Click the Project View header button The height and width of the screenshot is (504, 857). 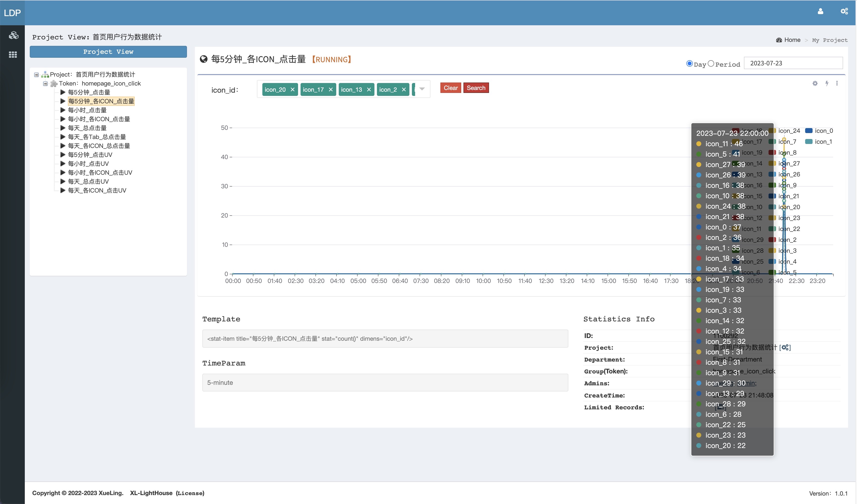pos(108,52)
